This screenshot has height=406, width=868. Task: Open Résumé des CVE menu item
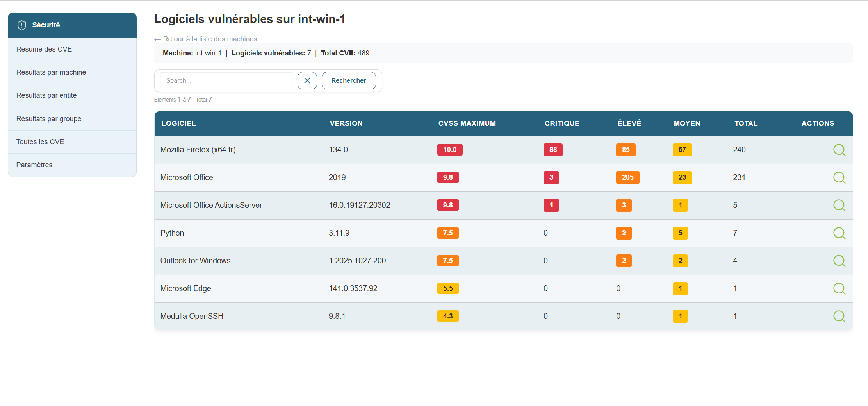coord(44,49)
